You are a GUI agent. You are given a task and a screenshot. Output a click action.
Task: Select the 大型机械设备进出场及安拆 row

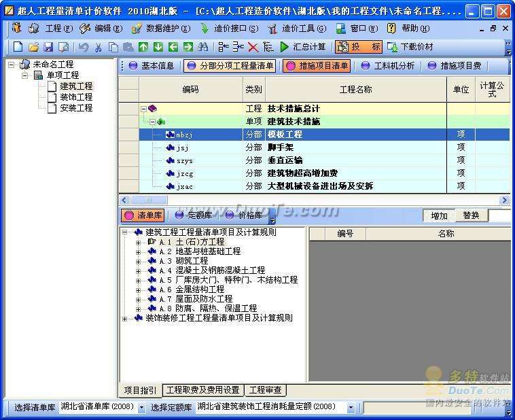click(314, 186)
